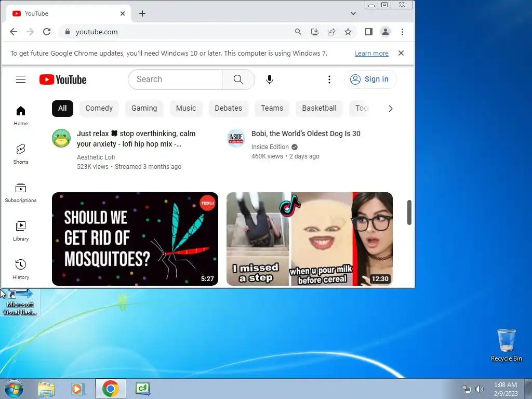This screenshot has height=399, width=532.
Task: Select the Comedy filter chip
Action: click(x=99, y=108)
